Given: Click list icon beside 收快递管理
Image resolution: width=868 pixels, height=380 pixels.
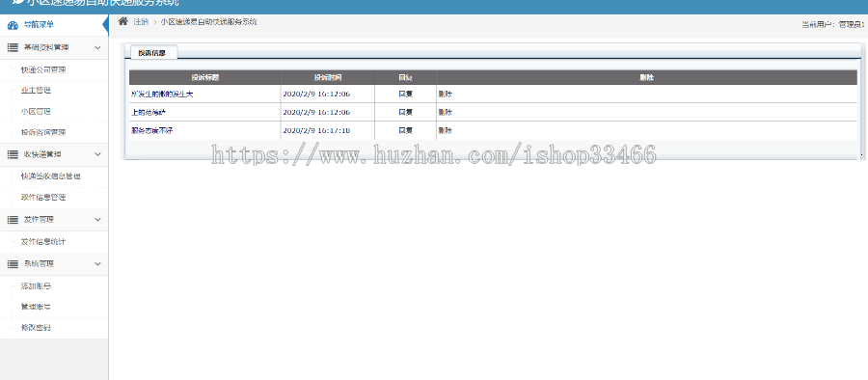Looking at the screenshot, I should click(x=13, y=154).
